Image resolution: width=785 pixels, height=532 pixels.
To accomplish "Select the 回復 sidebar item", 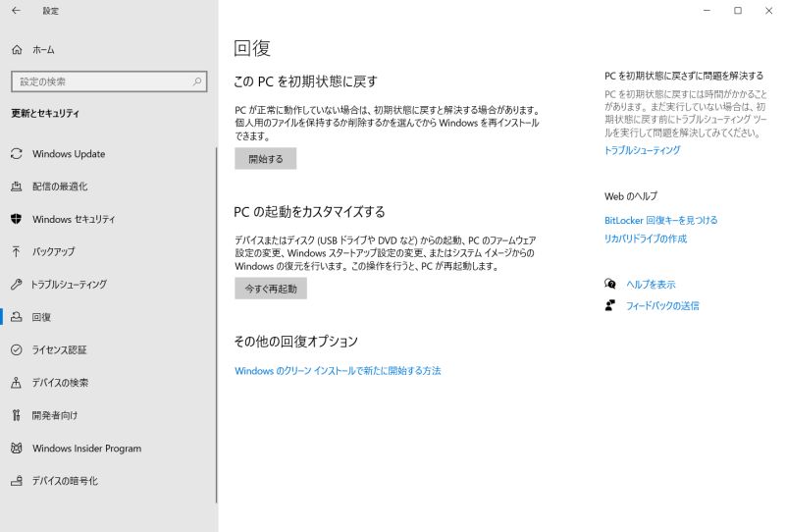I will point(108,317).
